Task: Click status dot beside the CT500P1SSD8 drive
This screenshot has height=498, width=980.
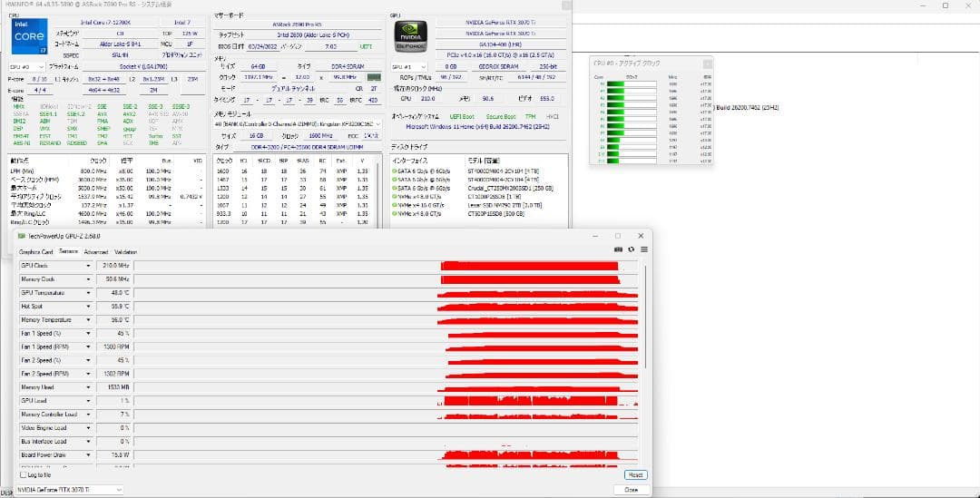Action: point(395,214)
